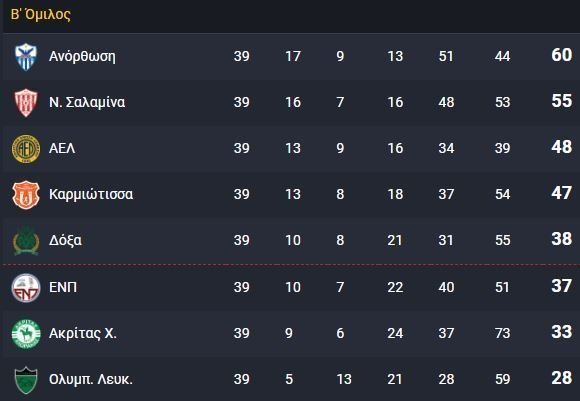580x401 pixels.
Task: Click the green Δόξα wreath crest
Action: click(x=26, y=241)
